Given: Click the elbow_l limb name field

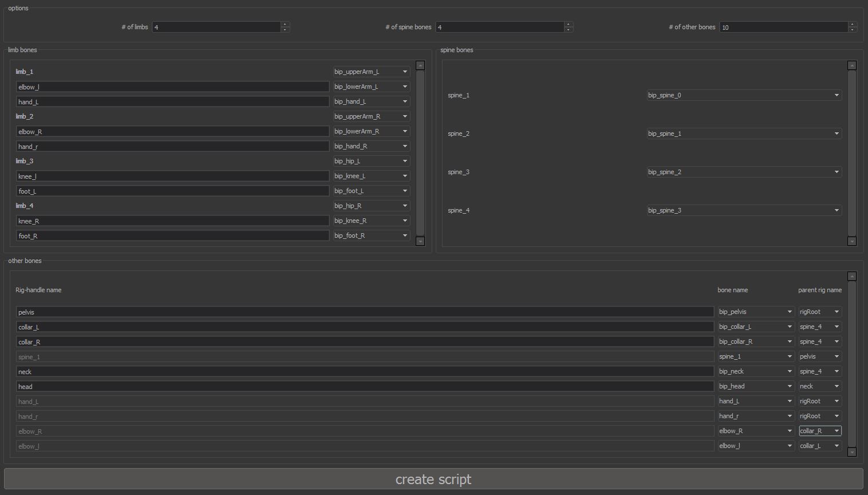Looking at the screenshot, I should pyautogui.click(x=172, y=87).
